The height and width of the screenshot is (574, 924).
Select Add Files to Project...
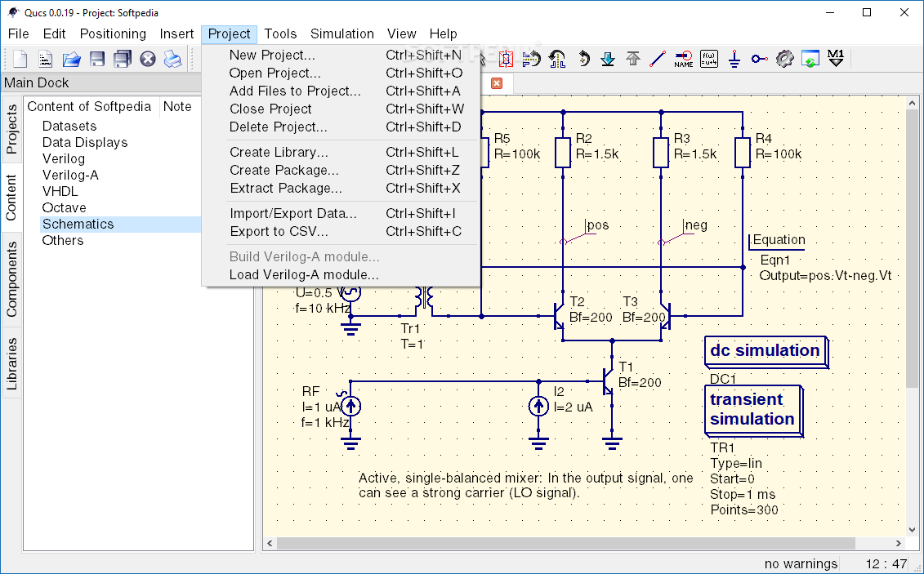click(x=341, y=91)
